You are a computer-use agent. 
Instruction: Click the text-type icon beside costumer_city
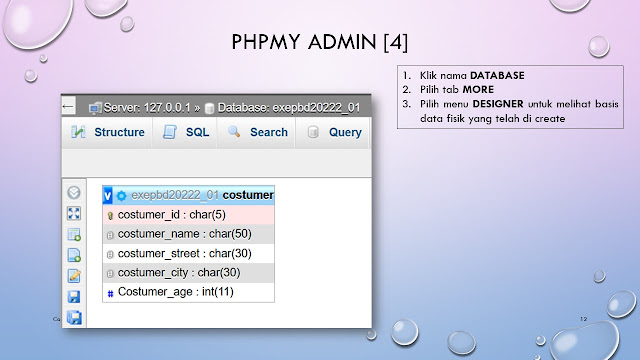pyautogui.click(x=110, y=274)
